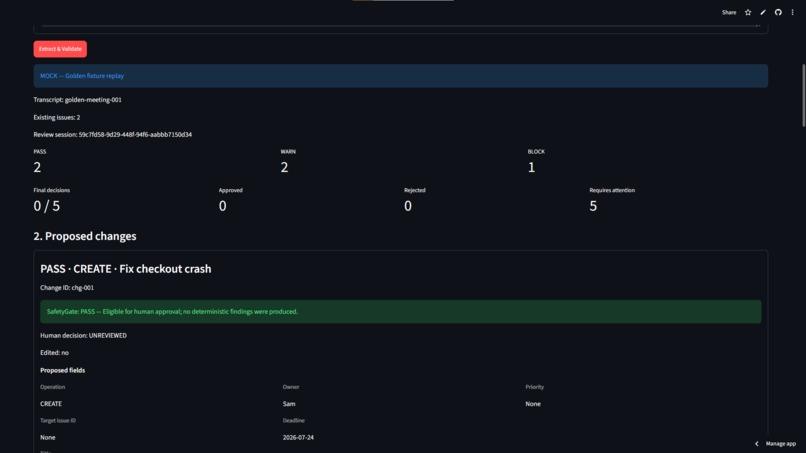Image resolution: width=806 pixels, height=453 pixels.
Task: Select the MOCK — Golden fixture replay banner
Action: 400,76
